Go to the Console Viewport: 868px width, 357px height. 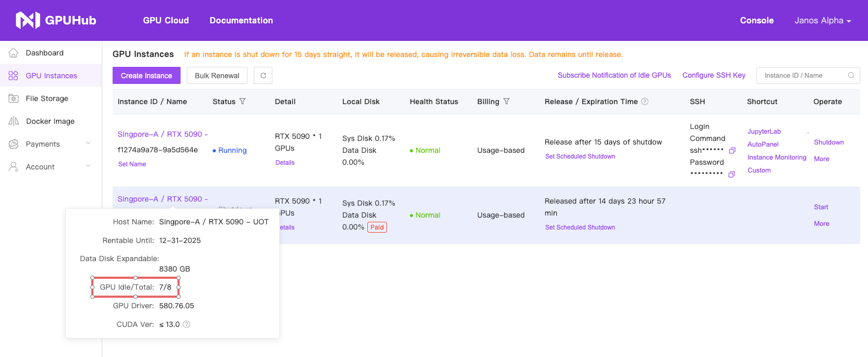point(756,21)
